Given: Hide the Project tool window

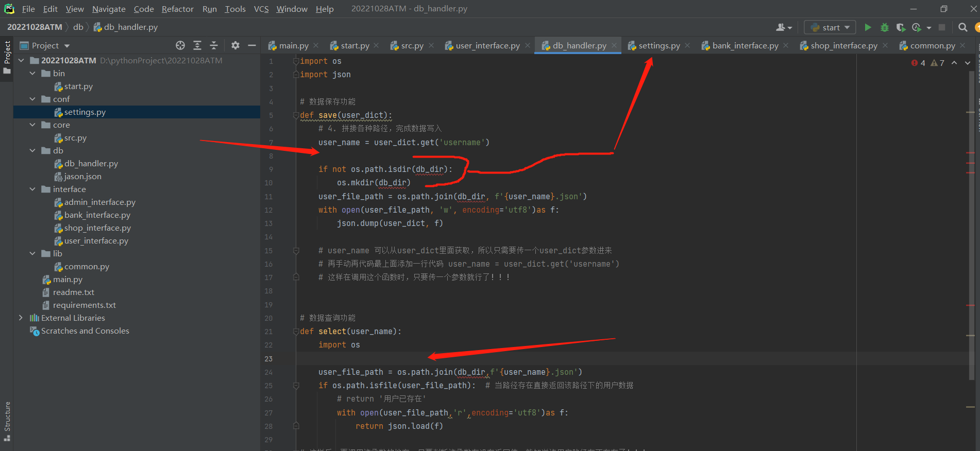Looking at the screenshot, I should (x=252, y=45).
